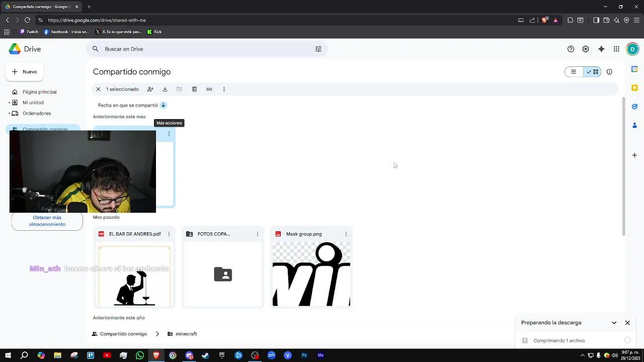Click the download progress spinner circle
Screen dimensions: 644x362
click(627, 340)
